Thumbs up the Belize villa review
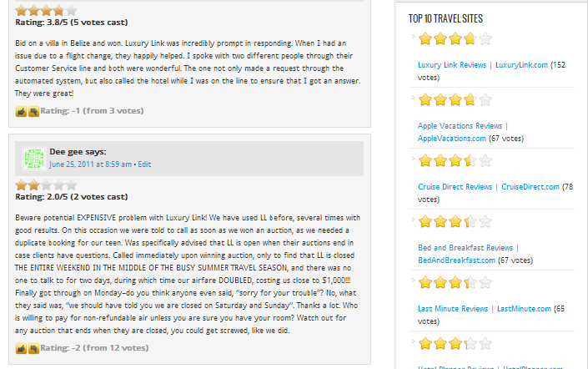 (21, 112)
